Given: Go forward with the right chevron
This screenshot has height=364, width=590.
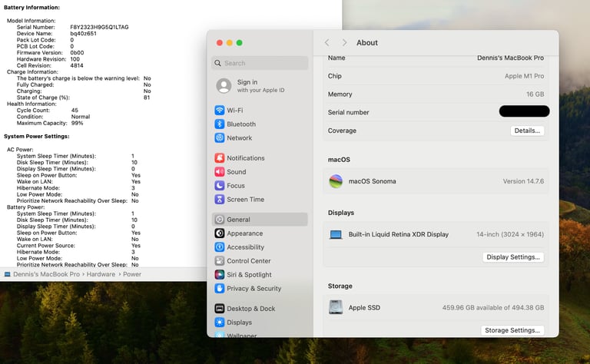Looking at the screenshot, I should (344, 42).
